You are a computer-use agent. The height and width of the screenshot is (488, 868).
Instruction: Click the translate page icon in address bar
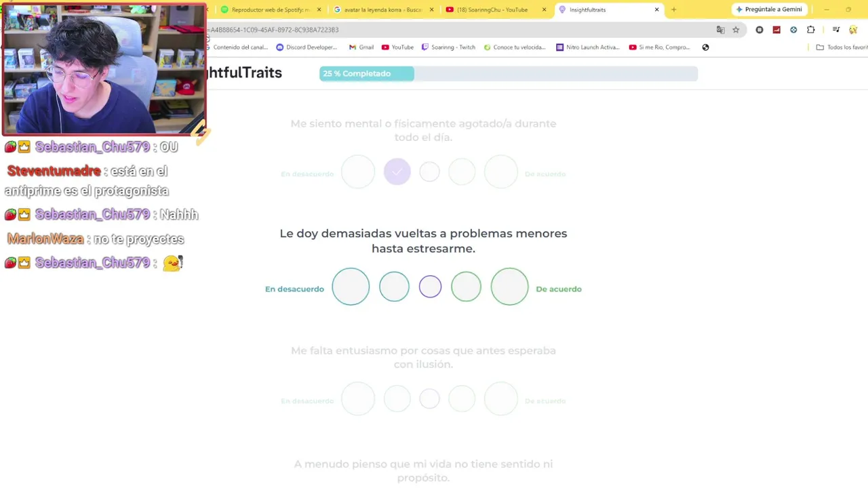[720, 30]
